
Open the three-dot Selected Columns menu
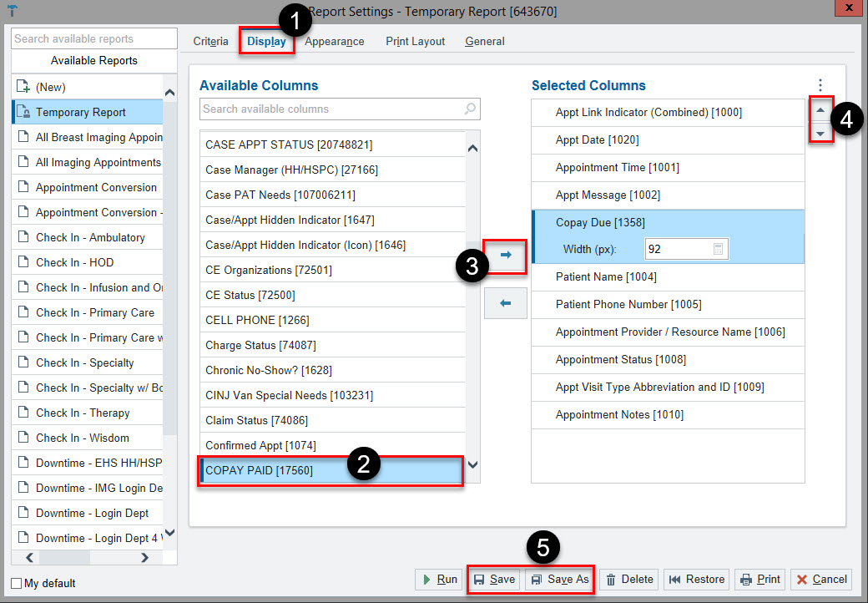pyautogui.click(x=820, y=85)
